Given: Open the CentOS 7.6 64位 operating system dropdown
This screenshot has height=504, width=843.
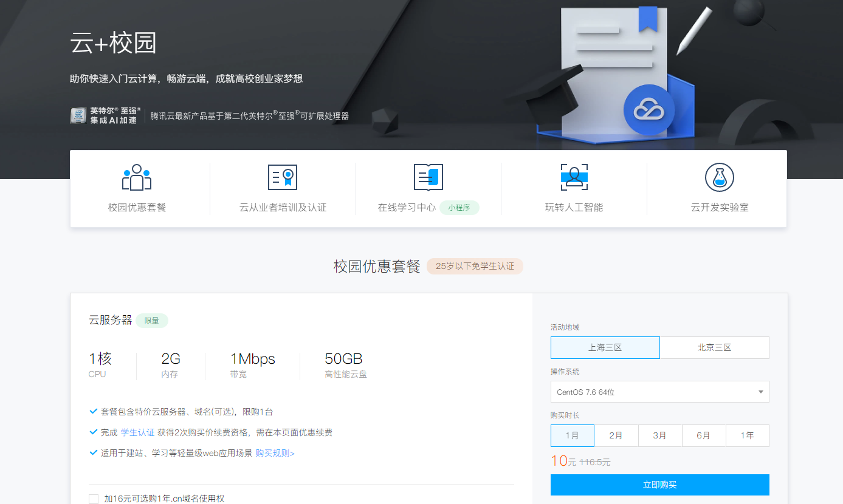Looking at the screenshot, I should click(x=659, y=392).
